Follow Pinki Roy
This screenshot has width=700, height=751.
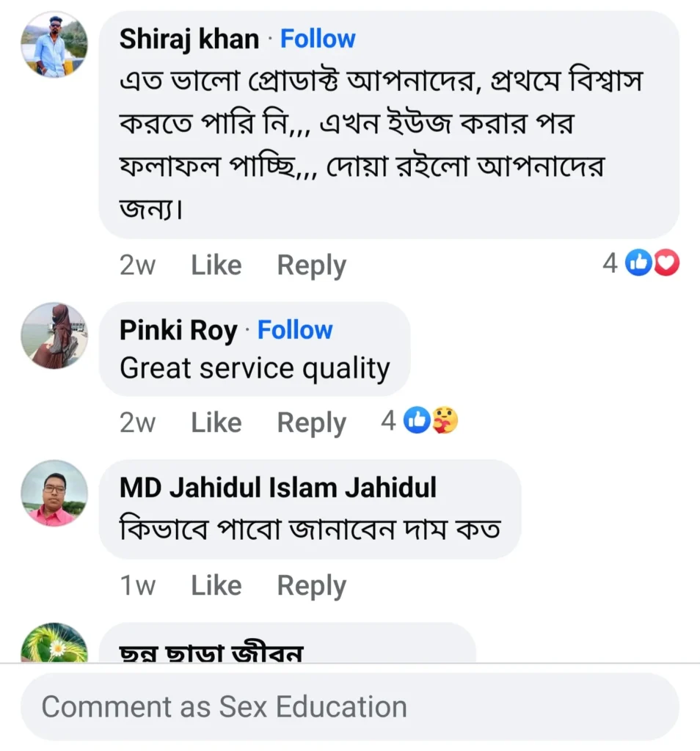[x=295, y=330]
